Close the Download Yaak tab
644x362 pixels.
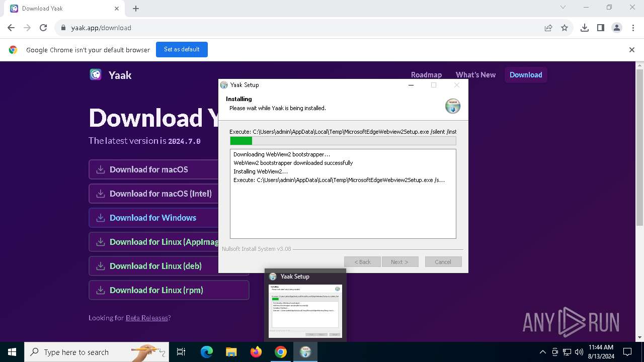[117, 9]
